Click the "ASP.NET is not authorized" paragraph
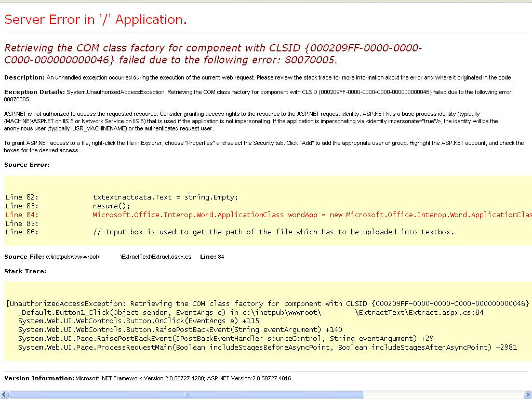The width and height of the screenshot is (532, 399). [251, 121]
